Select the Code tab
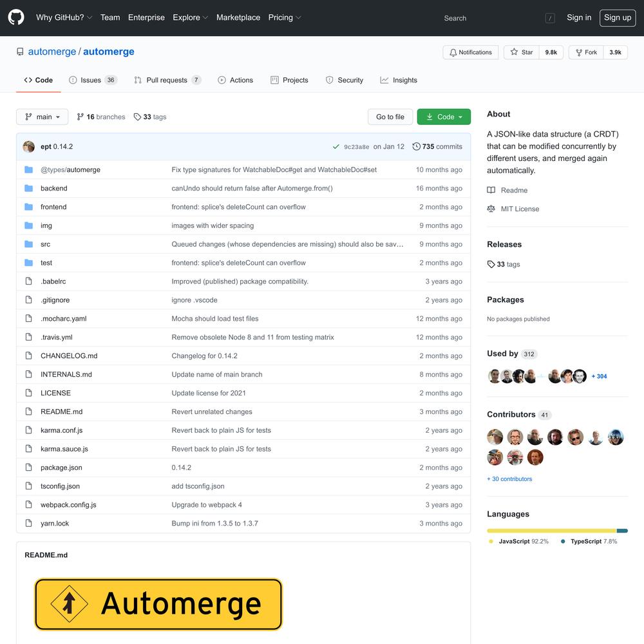Viewport: 644px width, 644px height. pos(39,80)
